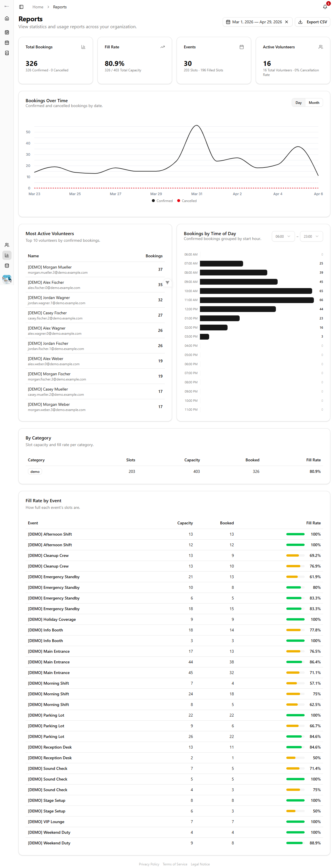Toggle the sidebar panel icon
Viewport: 332px width, 868px height.
point(21,7)
